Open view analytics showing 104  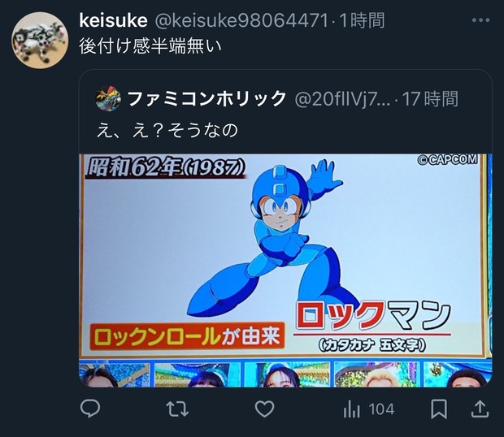pos(369,409)
